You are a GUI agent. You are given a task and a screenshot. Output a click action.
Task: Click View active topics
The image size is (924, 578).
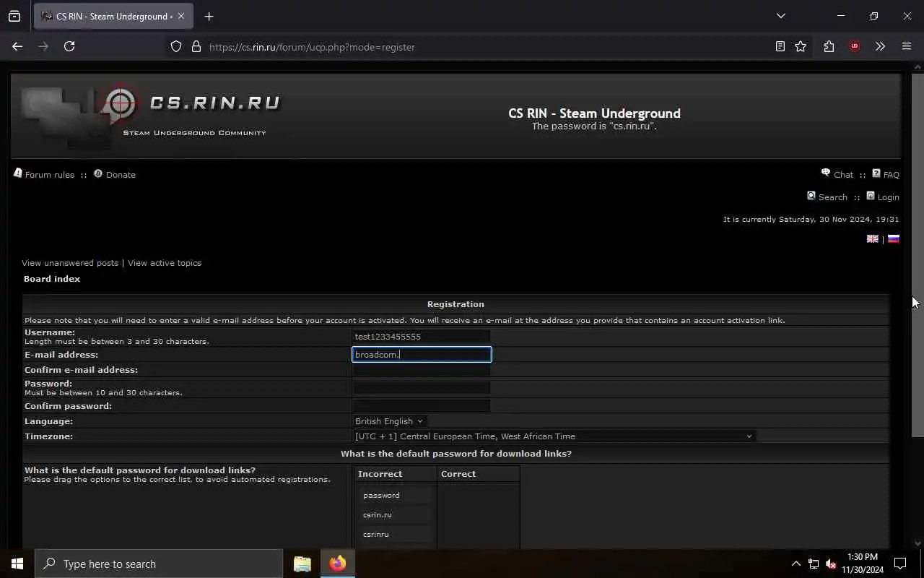(165, 263)
